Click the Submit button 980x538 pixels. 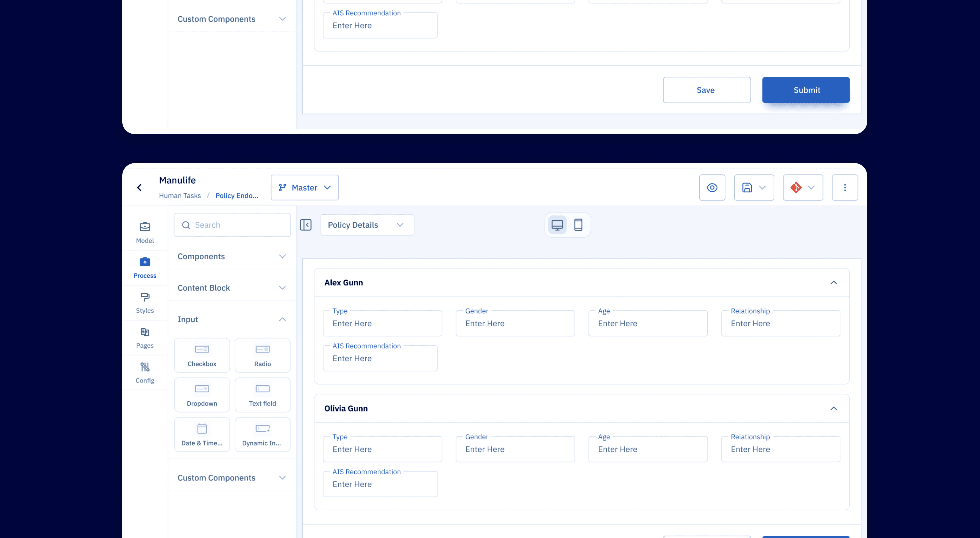coord(805,90)
